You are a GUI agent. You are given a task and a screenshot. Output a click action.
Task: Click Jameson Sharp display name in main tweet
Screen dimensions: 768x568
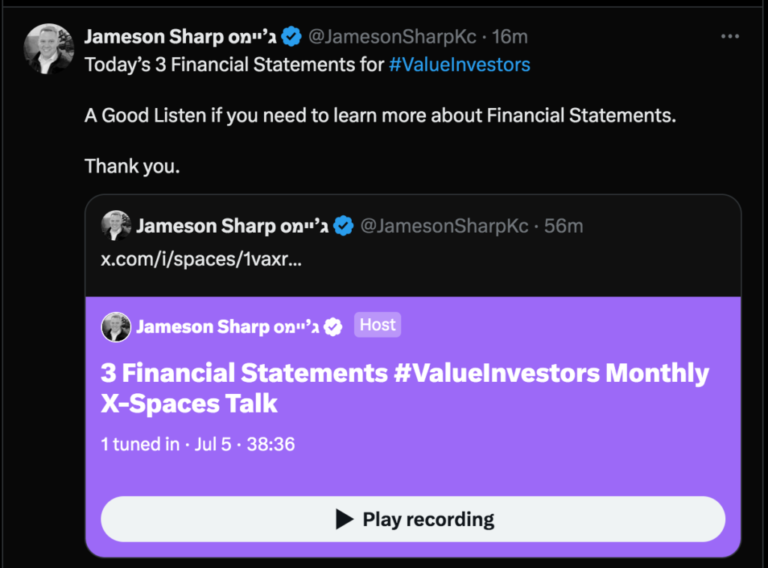pos(180,37)
